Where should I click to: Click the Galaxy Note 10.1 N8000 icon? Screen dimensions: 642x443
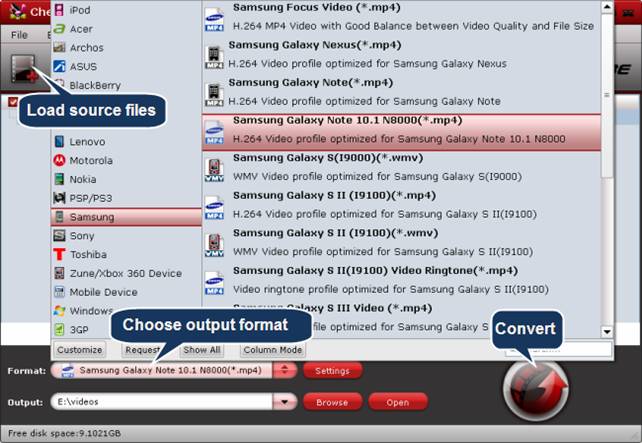[x=215, y=132]
